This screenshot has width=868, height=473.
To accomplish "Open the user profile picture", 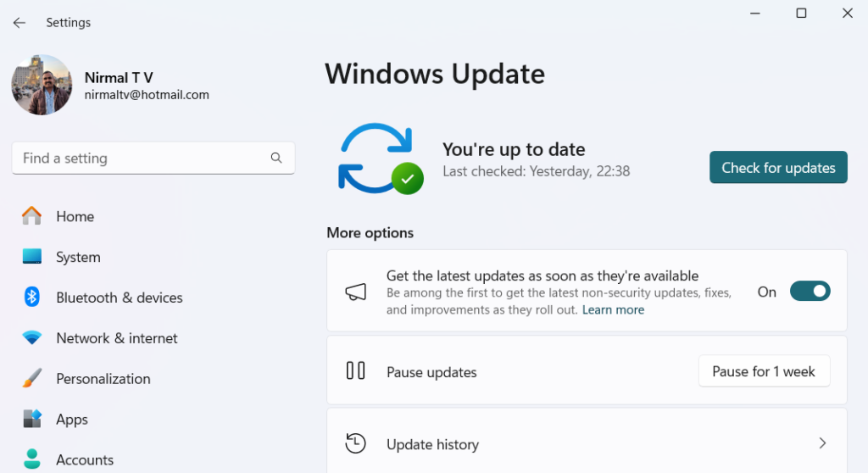I will click(42, 85).
